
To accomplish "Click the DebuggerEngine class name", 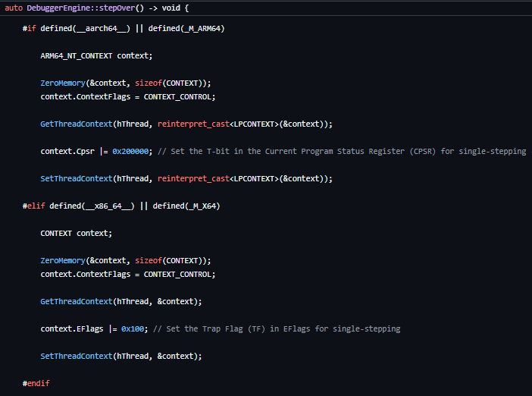I will click(58, 8).
